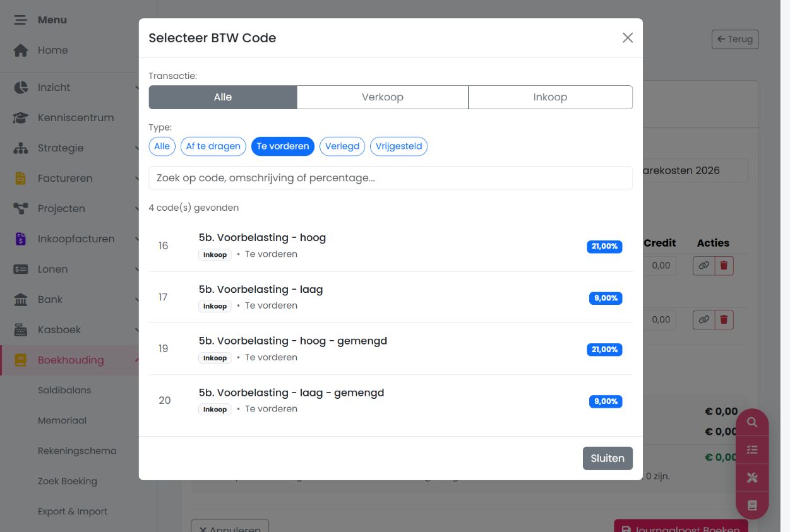Select the Inkoop transaction filter
The width and height of the screenshot is (790, 532).
coord(550,97)
